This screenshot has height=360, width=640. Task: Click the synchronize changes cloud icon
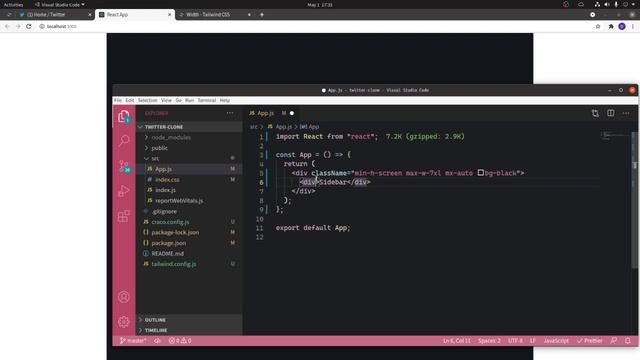158,340
